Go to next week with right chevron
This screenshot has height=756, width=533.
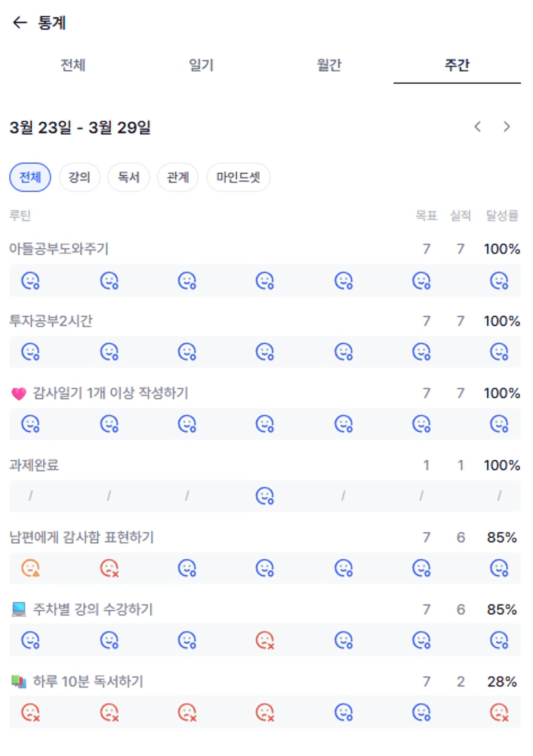tap(507, 127)
